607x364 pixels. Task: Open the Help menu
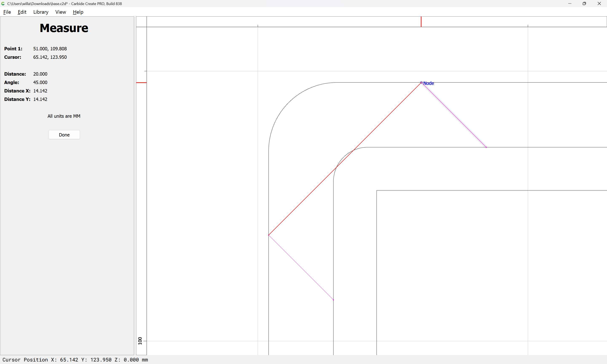[x=78, y=12]
